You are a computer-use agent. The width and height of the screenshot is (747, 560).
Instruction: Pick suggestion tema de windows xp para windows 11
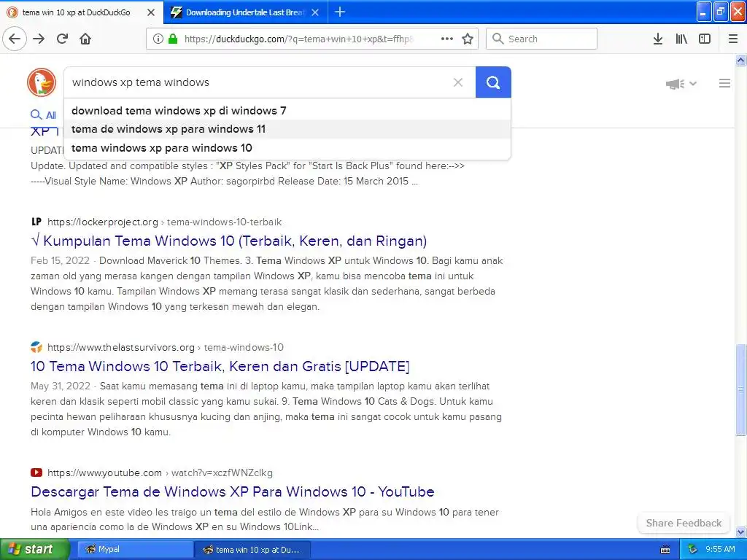[287, 129]
